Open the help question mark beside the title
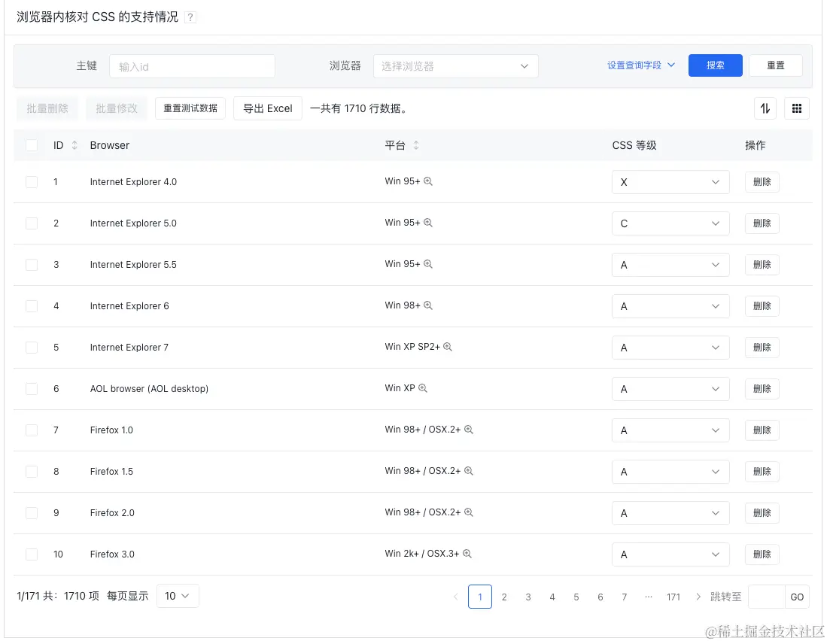The image size is (830, 644). (190, 17)
